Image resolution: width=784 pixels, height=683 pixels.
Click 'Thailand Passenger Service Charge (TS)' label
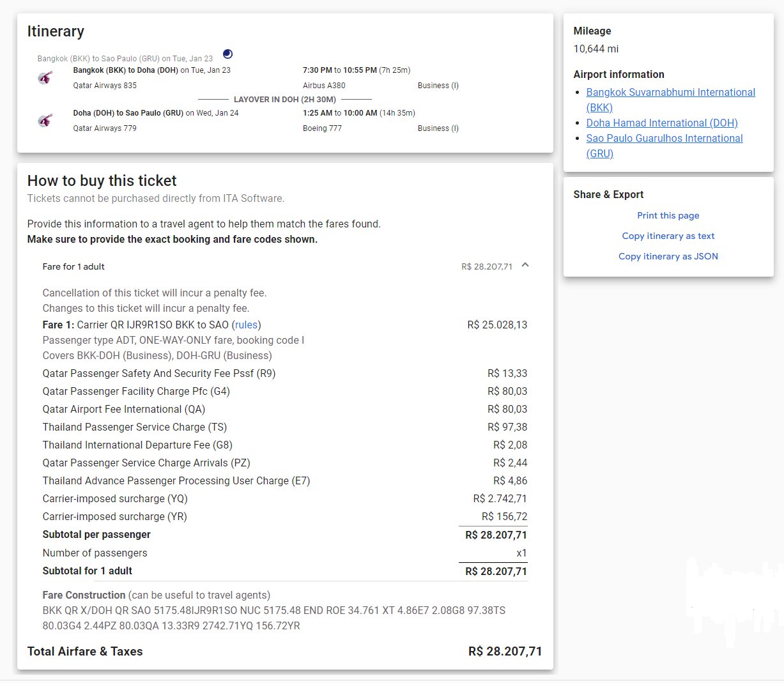pyautogui.click(x=135, y=427)
